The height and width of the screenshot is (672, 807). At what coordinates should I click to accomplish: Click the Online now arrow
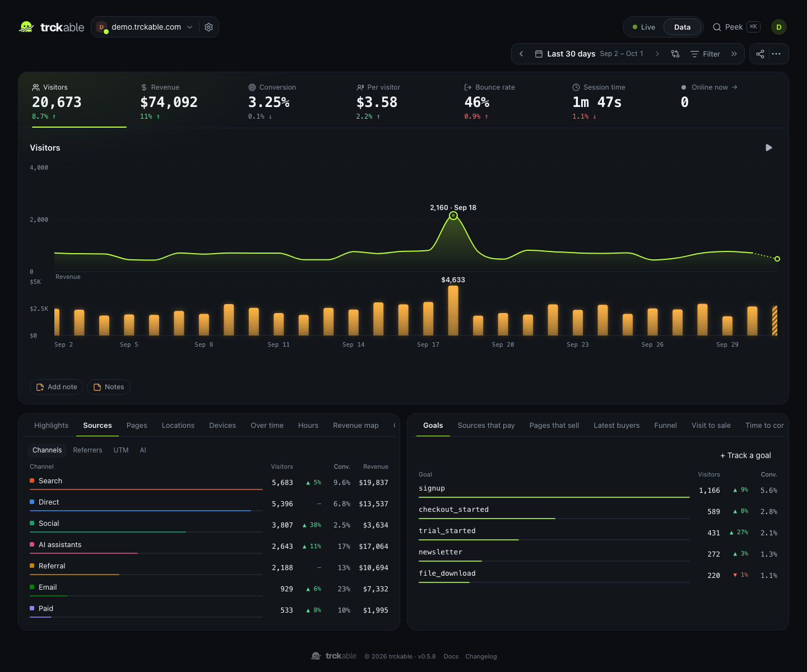coord(735,87)
